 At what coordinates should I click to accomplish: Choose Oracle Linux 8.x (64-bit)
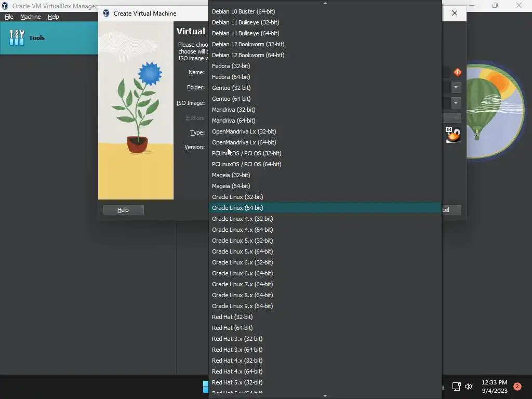325,295
